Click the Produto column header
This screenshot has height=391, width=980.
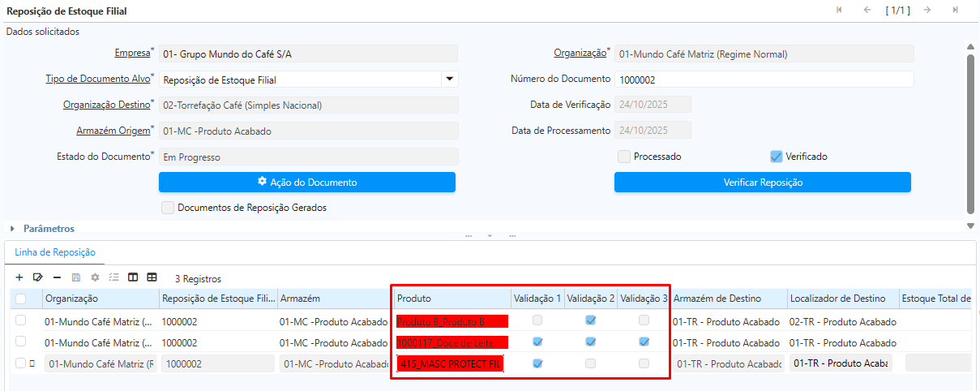pos(451,299)
